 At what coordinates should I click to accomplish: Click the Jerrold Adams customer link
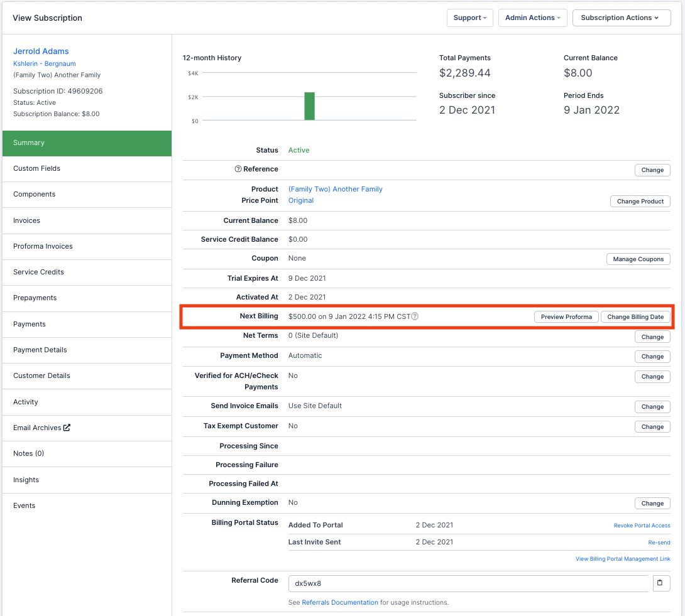[x=41, y=51]
